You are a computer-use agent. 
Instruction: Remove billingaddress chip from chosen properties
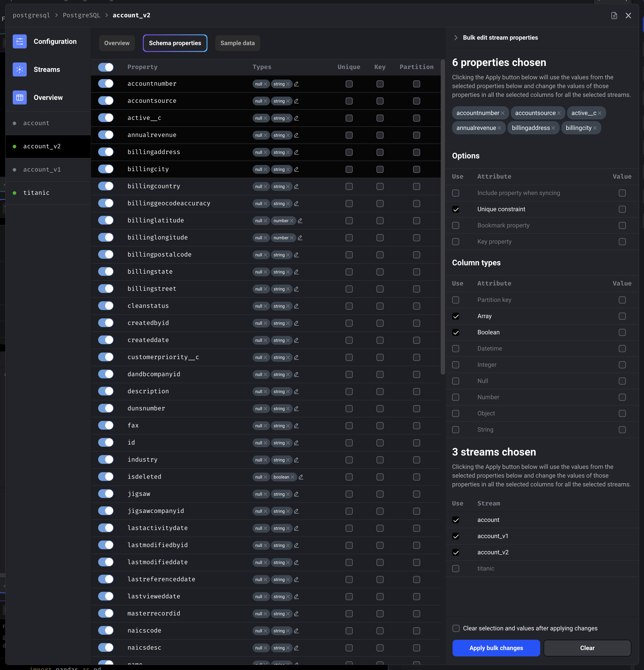tap(553, 128)
